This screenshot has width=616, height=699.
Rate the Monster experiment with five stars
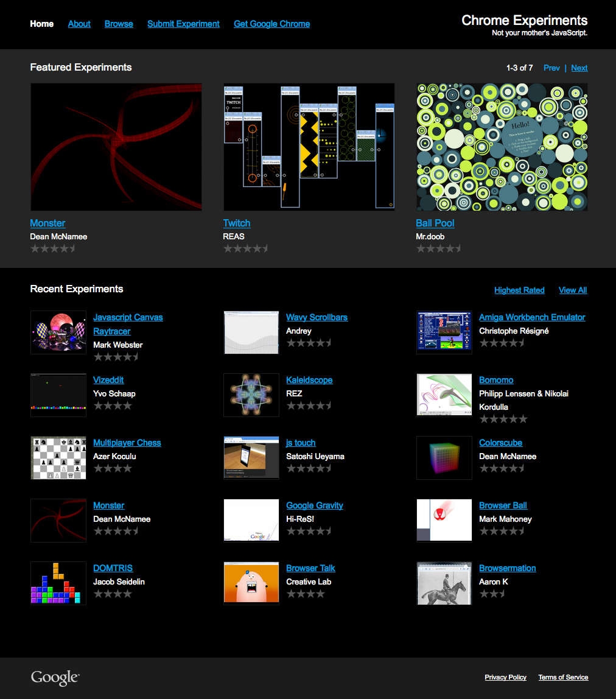tap(72, 248)
